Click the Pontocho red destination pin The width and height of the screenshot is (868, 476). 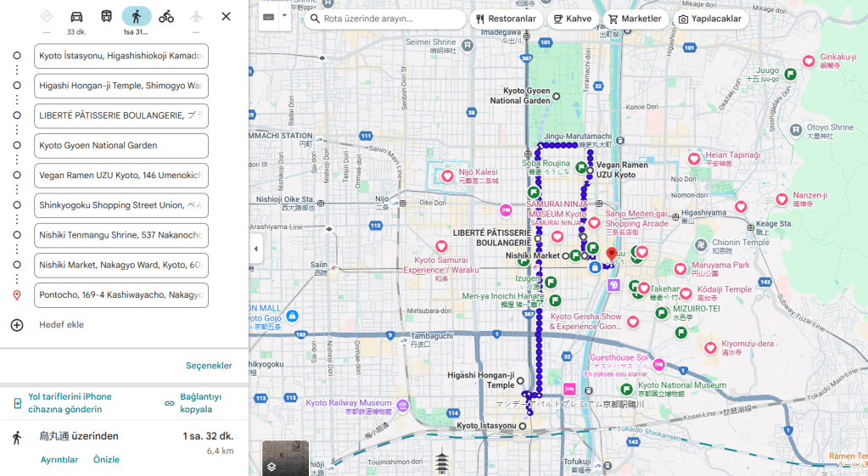611,254
